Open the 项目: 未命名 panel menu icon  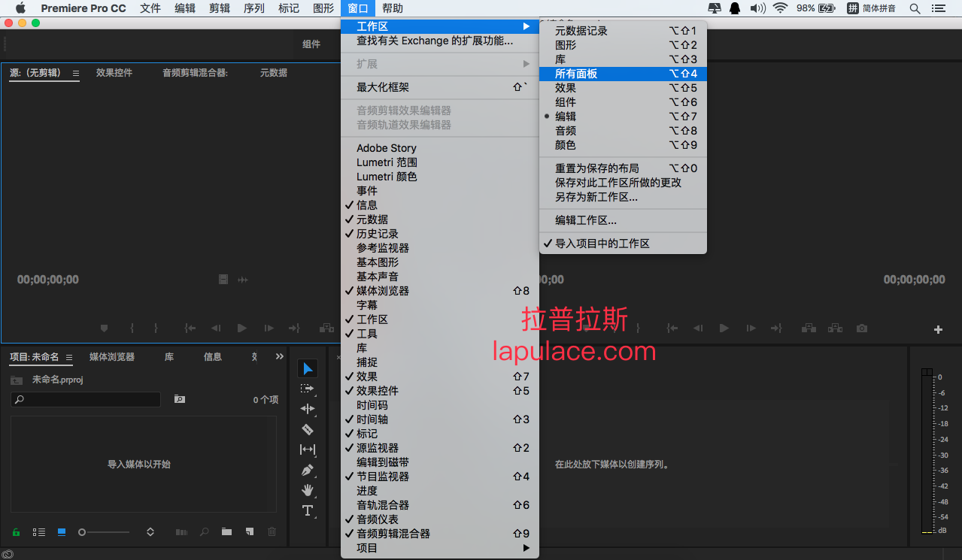click(x=69, y=358)
